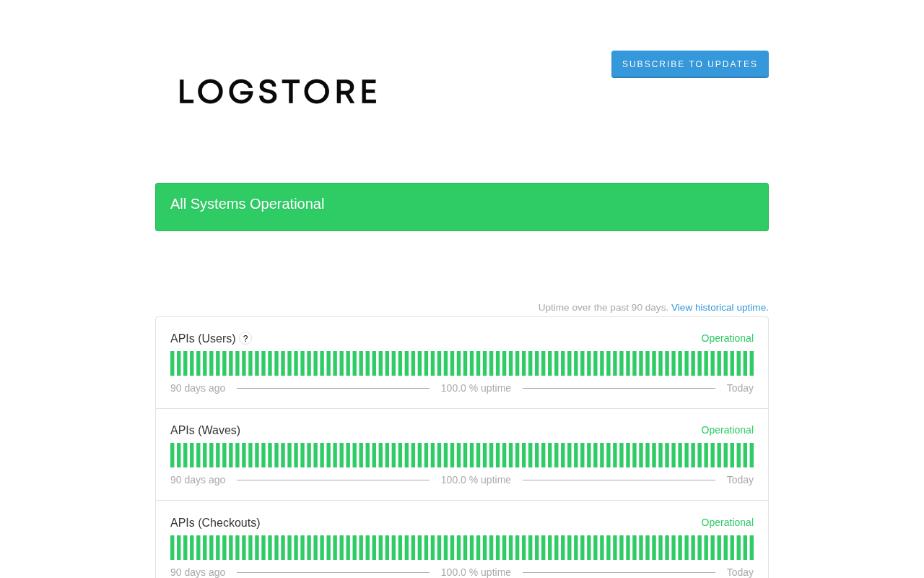The width and height of the screenshot is (924, 578).
Task: Click the Operational status for APIs (Checkouts)
Action: 727,522
